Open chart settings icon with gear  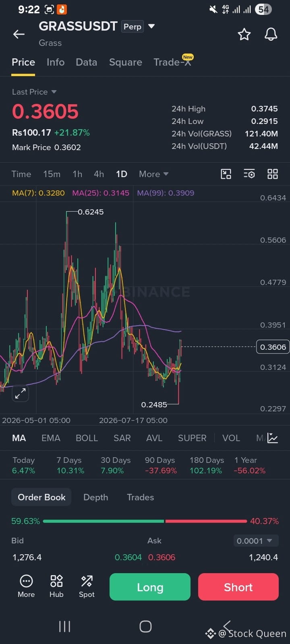(x=249, y=174)
